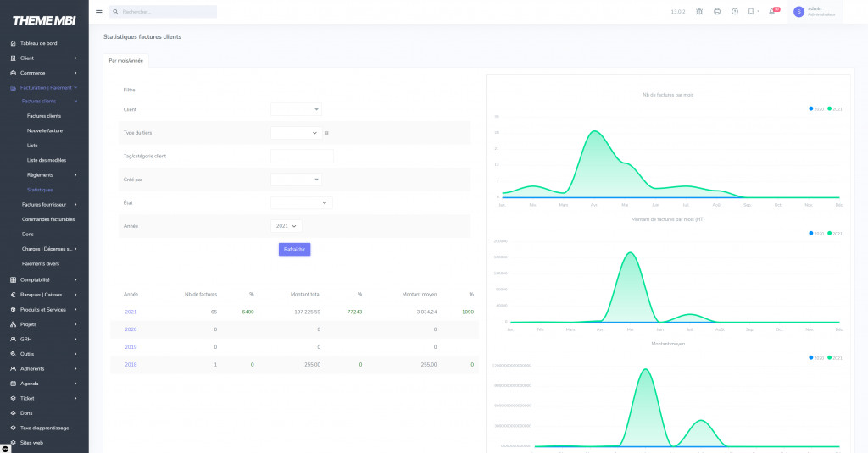This screenshot has height=453, width=868.
Task: Click the 2020 blue legend color dot in Montant moyen chart
Action: (811, 357)
